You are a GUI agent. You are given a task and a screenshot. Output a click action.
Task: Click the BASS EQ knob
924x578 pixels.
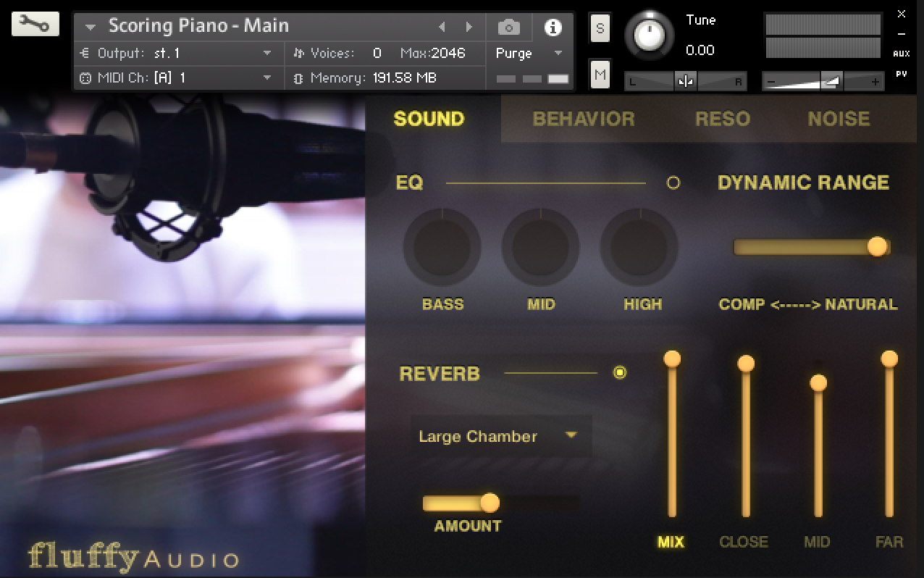click(442, 247)
